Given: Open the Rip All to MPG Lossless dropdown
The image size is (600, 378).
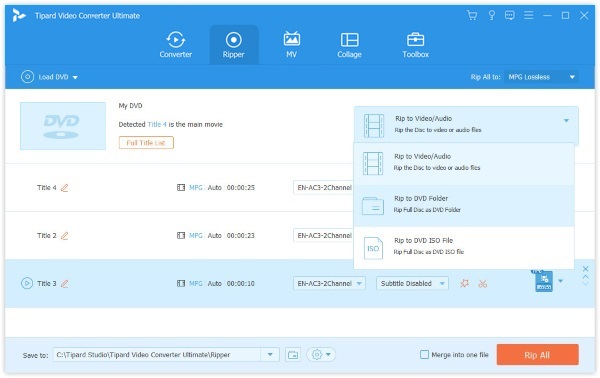Looking at the screenshot, I should (x=541, y=77).
